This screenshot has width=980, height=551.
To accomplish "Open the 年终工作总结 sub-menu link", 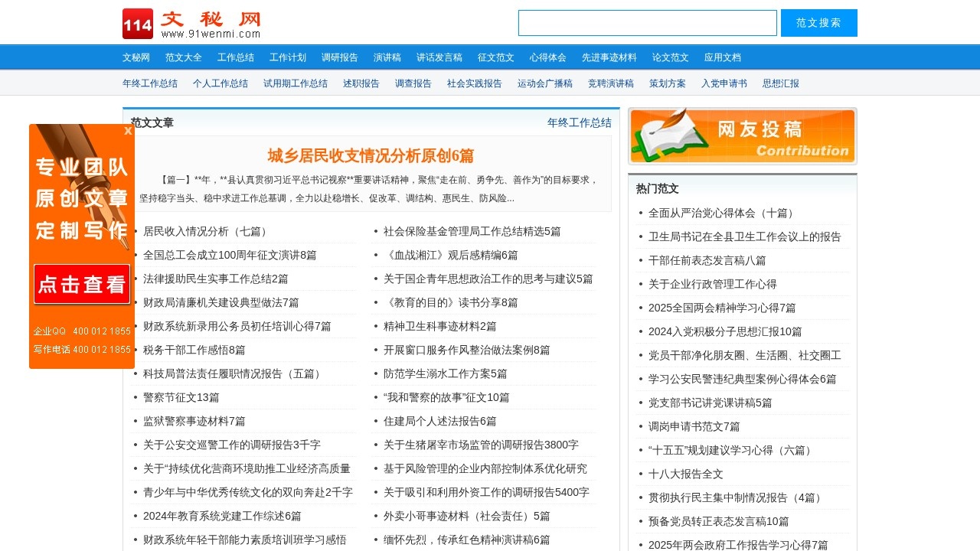I will [149, 83].
